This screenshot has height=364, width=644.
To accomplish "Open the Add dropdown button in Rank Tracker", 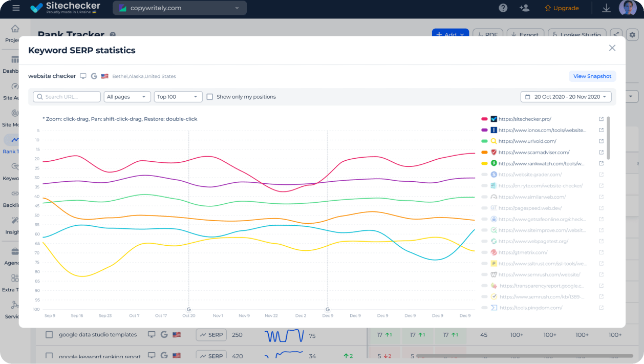I will click(x=450, y=34).
